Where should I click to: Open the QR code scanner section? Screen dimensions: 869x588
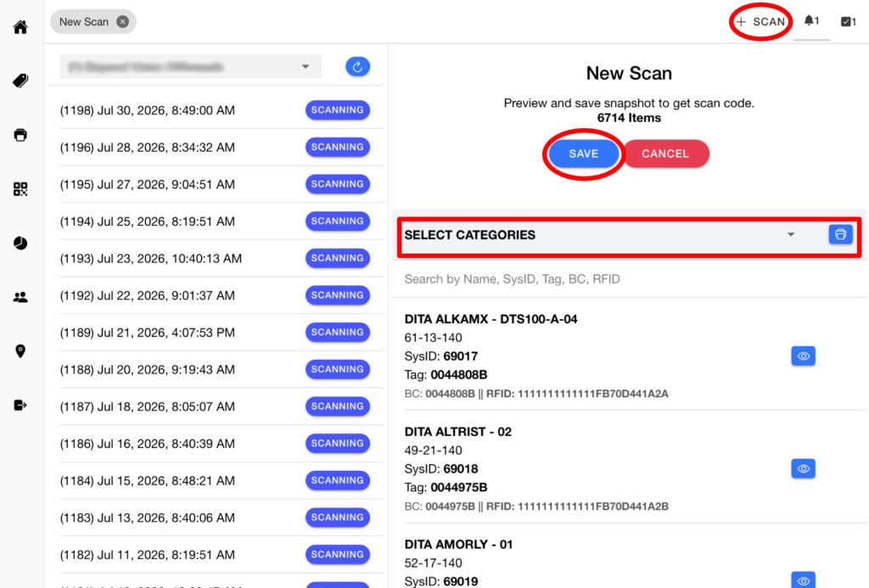click(x=20, y=189)
